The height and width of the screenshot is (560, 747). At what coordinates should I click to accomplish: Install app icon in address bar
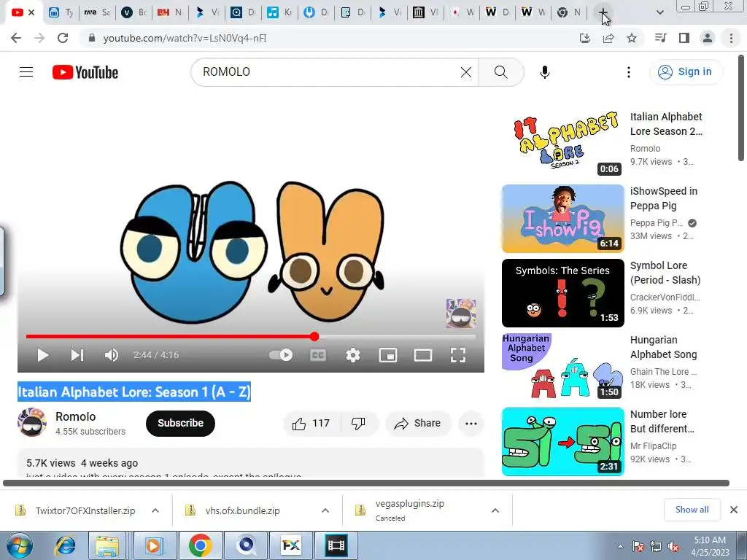point(585,38)
